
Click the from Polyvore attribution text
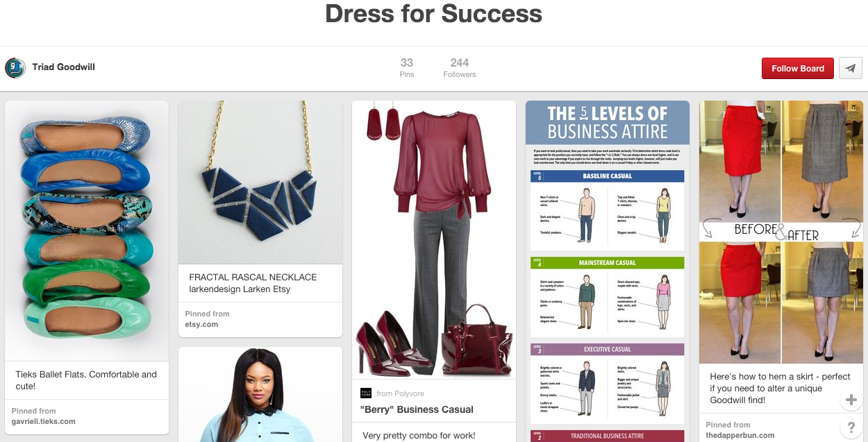401,393
